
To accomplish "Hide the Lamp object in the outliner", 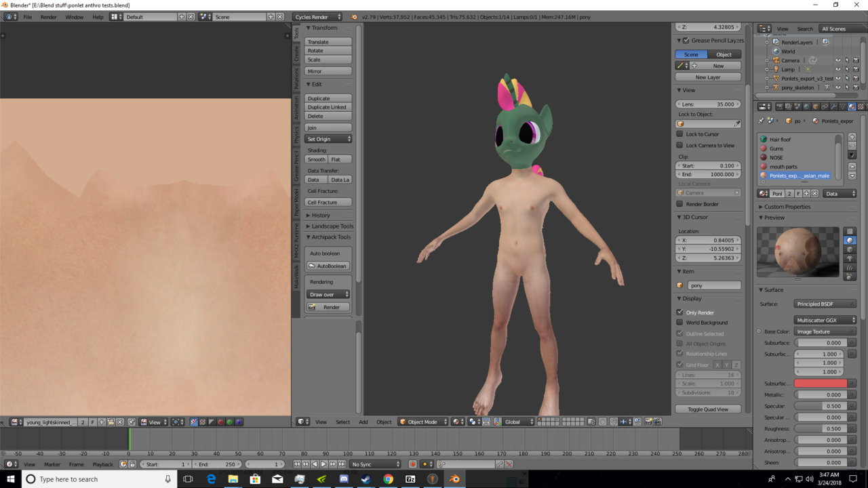I will pyautogui.click(x=837, y=69).
